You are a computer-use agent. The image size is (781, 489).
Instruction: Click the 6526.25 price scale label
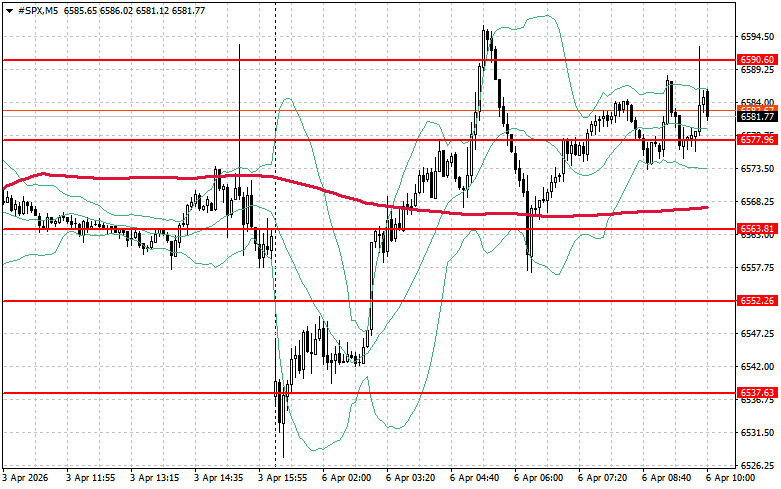[757, 466]
